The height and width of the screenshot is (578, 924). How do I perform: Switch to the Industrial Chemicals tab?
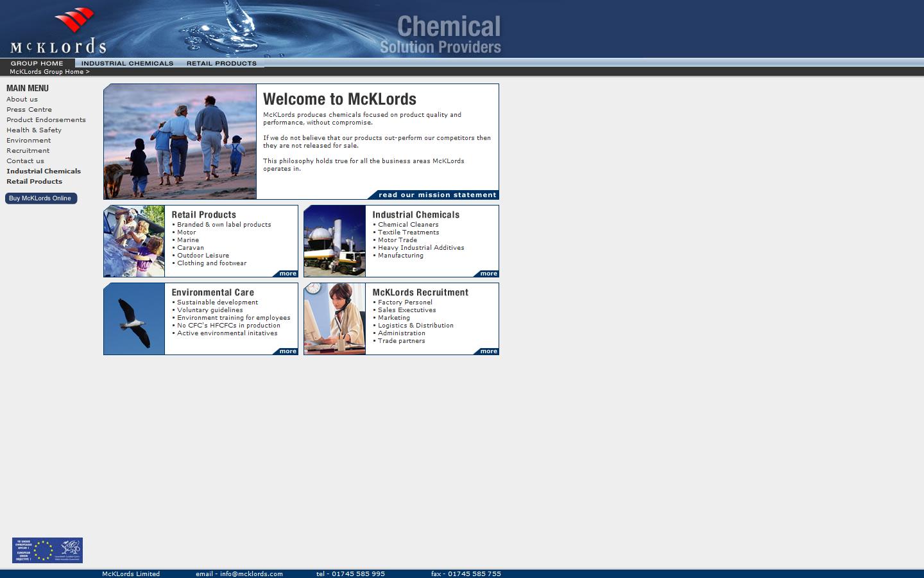point(127,63)
